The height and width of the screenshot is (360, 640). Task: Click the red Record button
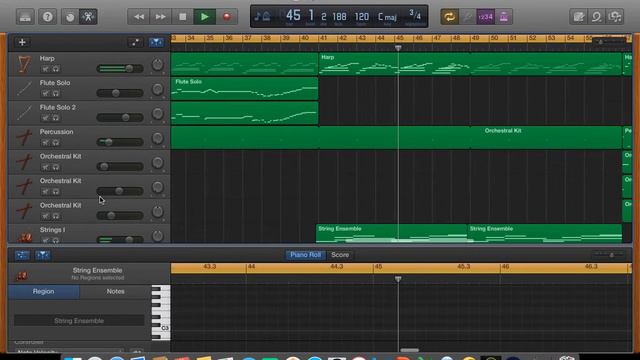(227, 17)
